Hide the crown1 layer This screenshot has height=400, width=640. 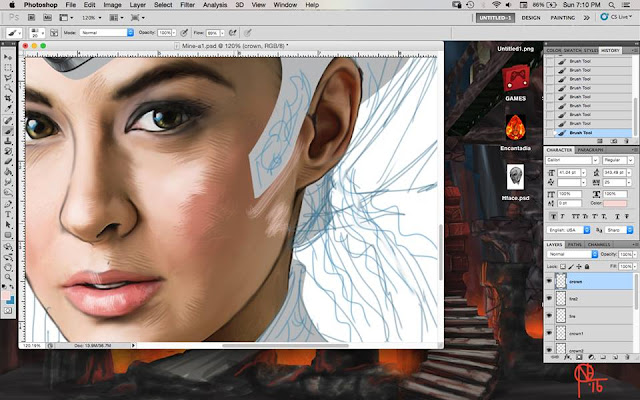549,333
